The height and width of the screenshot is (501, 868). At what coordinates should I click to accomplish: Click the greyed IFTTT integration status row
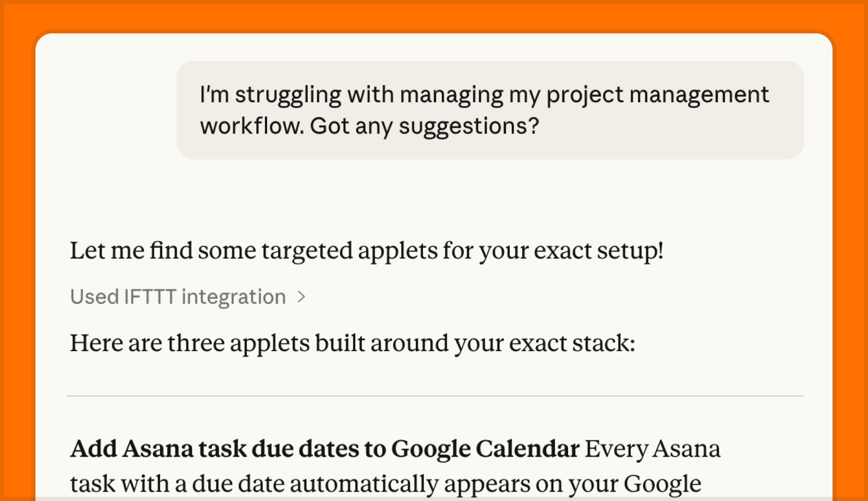[187, 296]
